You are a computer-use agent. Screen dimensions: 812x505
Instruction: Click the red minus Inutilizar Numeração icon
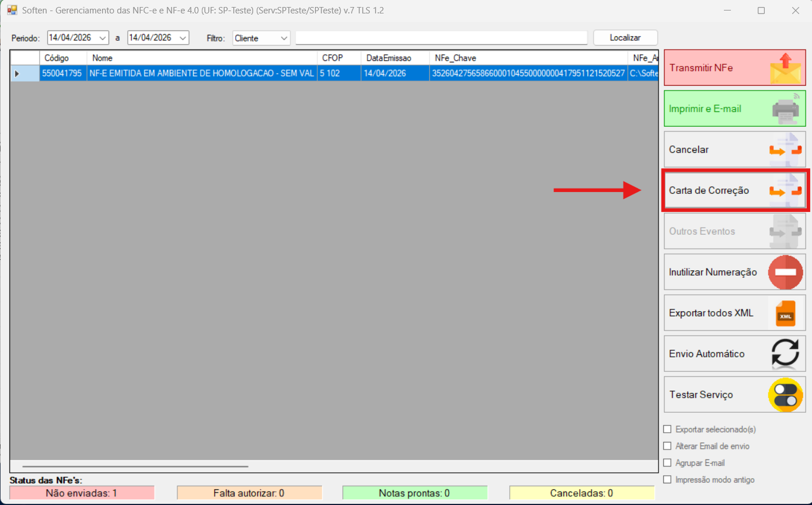785,272
